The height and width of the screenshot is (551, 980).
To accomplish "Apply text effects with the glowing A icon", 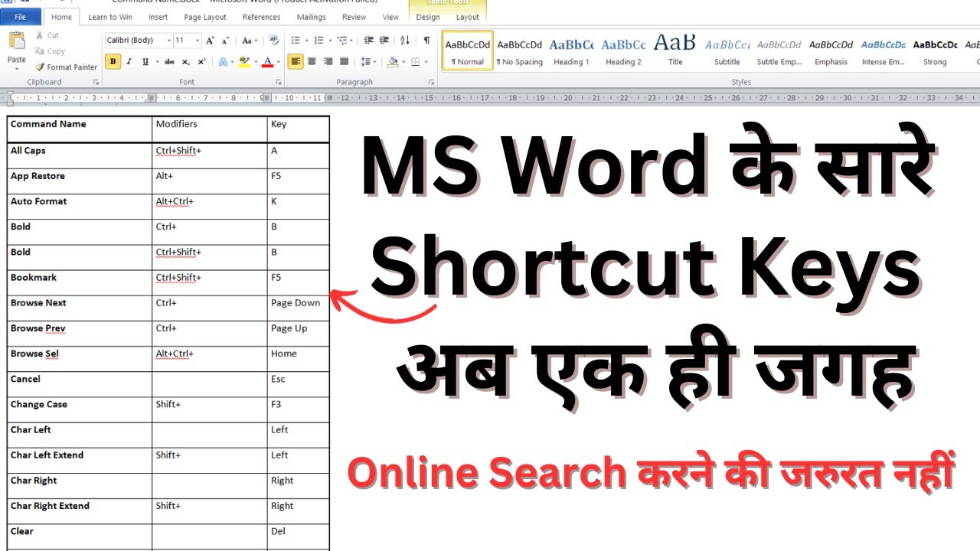I will (223, 62).
